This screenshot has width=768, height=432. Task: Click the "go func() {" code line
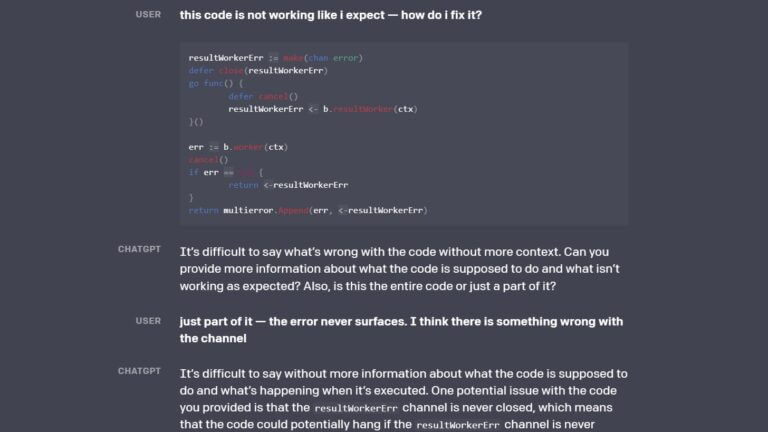(x=216, y=84)
